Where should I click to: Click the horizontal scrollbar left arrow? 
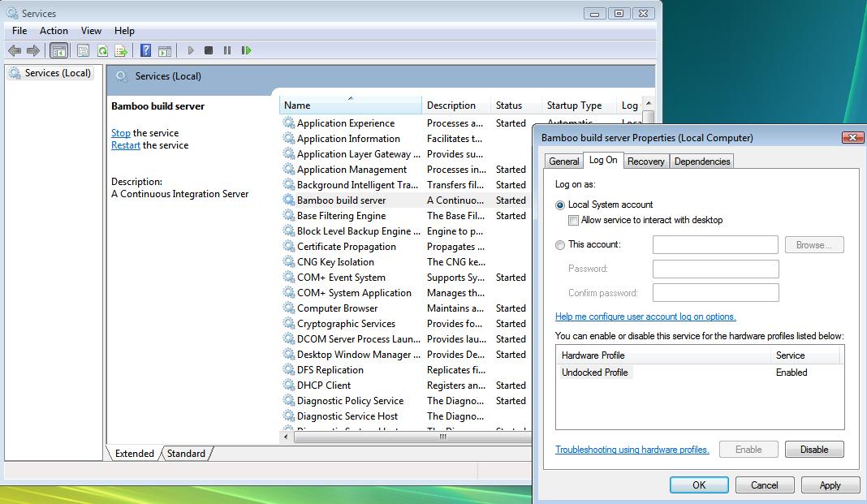286,437
